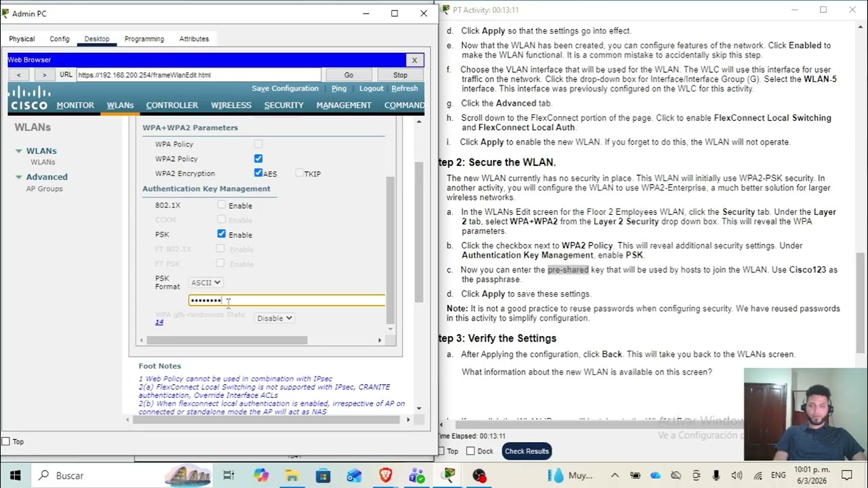The height and width of the screenshot is (488, 868).
Task: Click the Cisco logo in WLC page
Action: click(x=28, y=99)
